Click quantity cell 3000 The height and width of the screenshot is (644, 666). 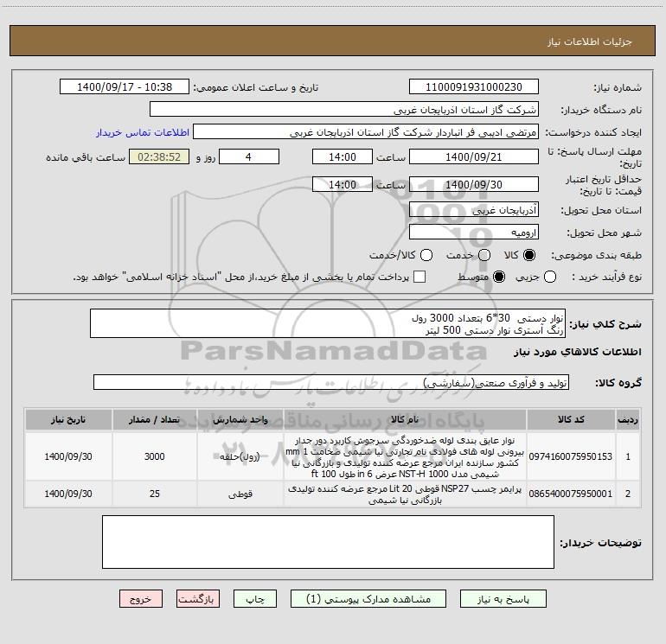coord(155,456)
